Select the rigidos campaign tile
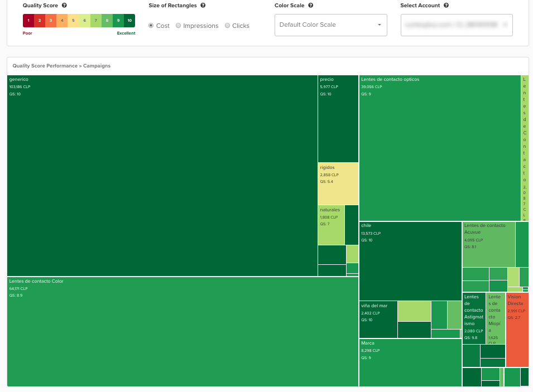Screen dimensions: 533x392 [x=338, y=184]
